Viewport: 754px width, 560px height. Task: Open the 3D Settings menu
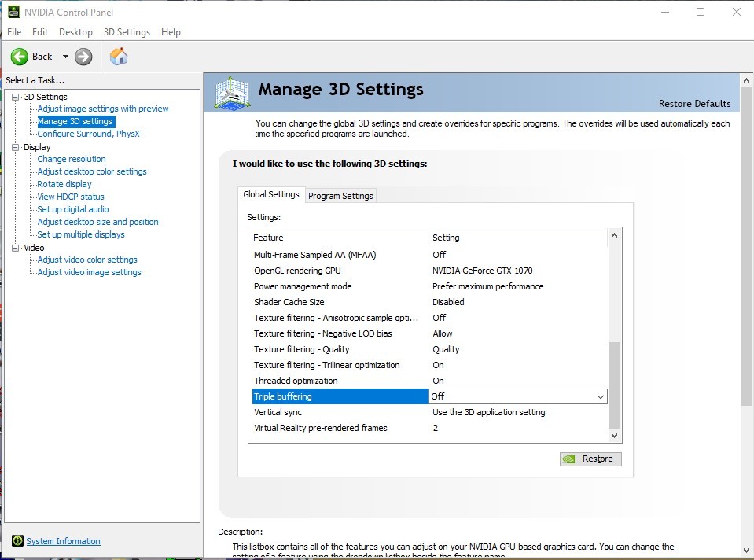pyautogui.click(x=127, y=32)
